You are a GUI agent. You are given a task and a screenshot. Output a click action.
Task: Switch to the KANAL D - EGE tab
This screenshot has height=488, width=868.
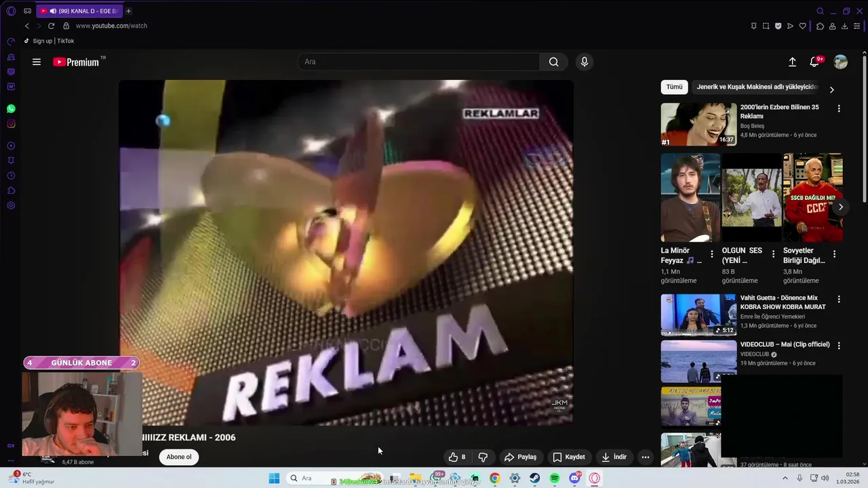[79, 11]
